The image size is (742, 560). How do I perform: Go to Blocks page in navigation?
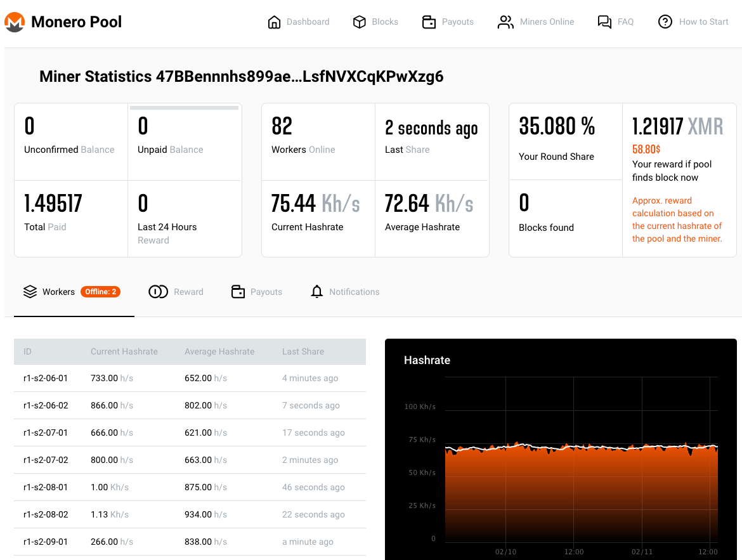point(384,22)
